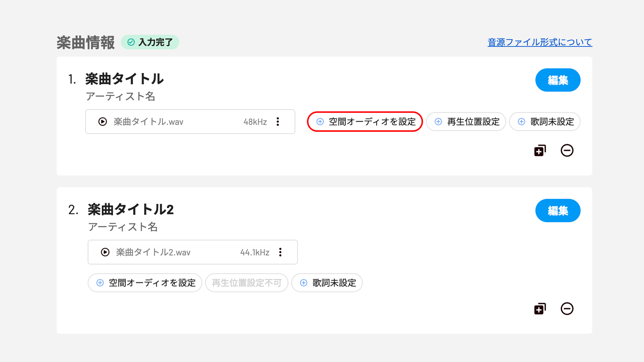Add lyrics via 歌詞未設定 on track 2

pos(327,283)
